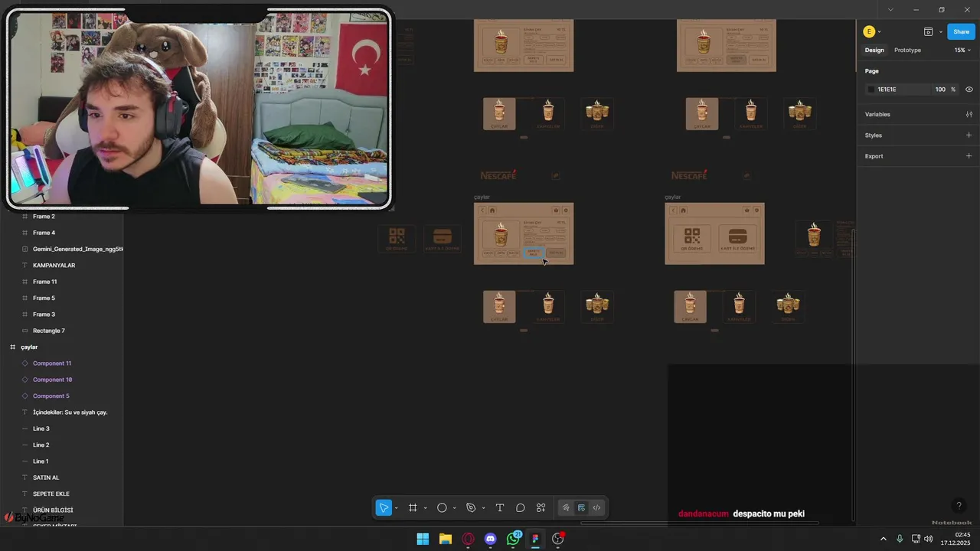980x551 pixels.
Task: Click the page background color swatch
Action: [871, 90]
